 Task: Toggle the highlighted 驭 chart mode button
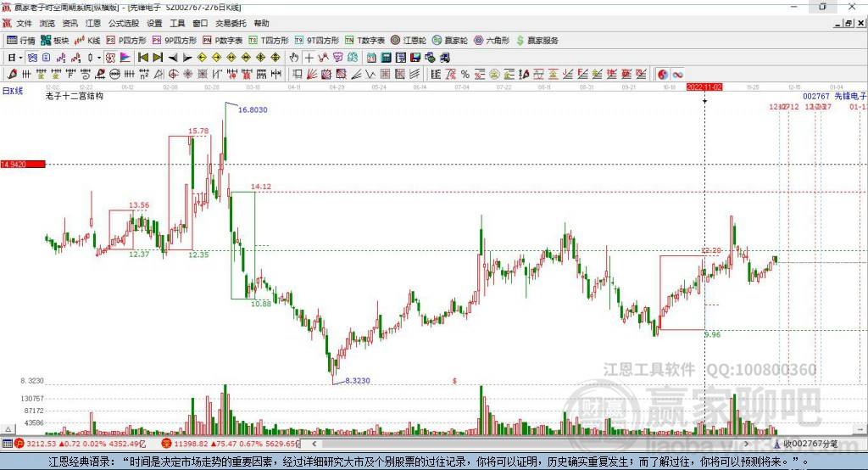pos(110,57)
